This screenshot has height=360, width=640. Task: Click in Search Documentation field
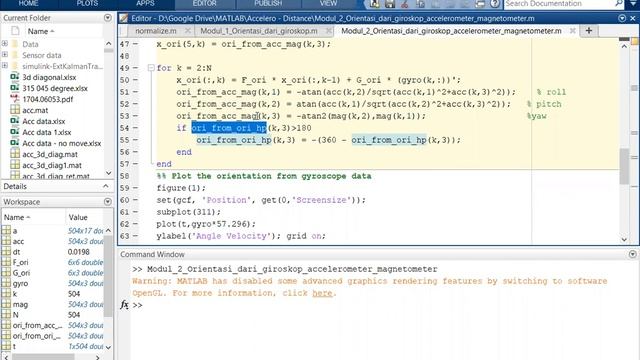click(x=558, y=4)
